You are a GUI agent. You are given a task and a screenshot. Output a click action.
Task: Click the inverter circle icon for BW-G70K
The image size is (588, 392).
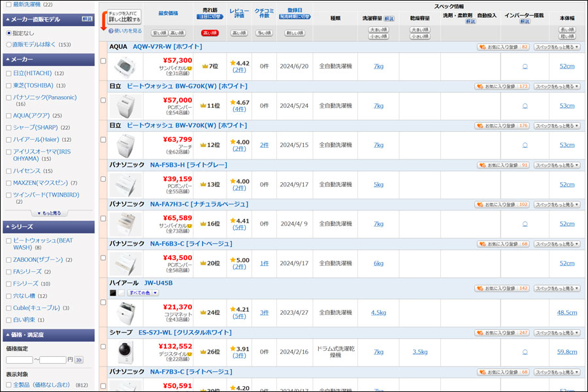point(525,106)
